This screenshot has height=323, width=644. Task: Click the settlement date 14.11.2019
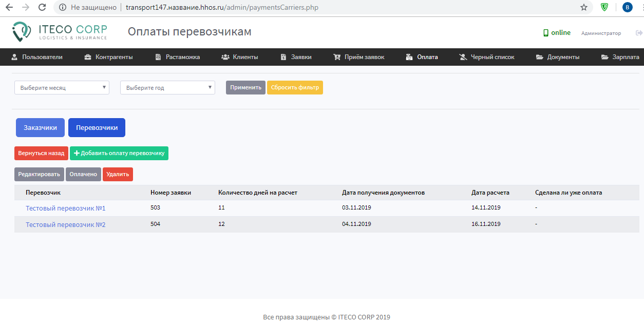coord(486,207)
